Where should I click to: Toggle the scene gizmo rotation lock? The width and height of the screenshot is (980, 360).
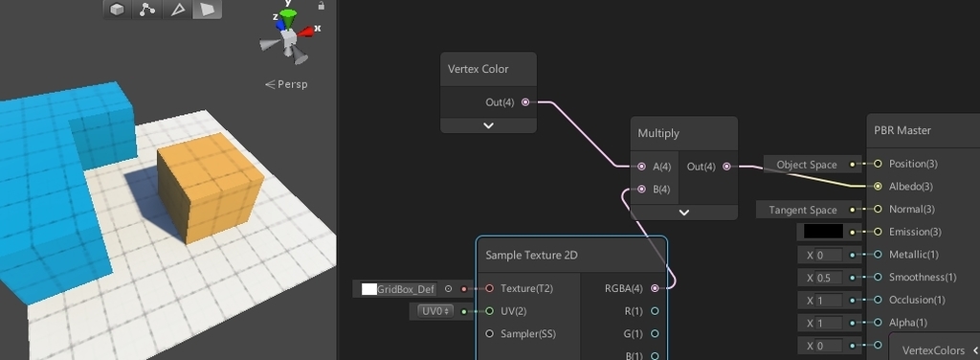click(322, 6)
